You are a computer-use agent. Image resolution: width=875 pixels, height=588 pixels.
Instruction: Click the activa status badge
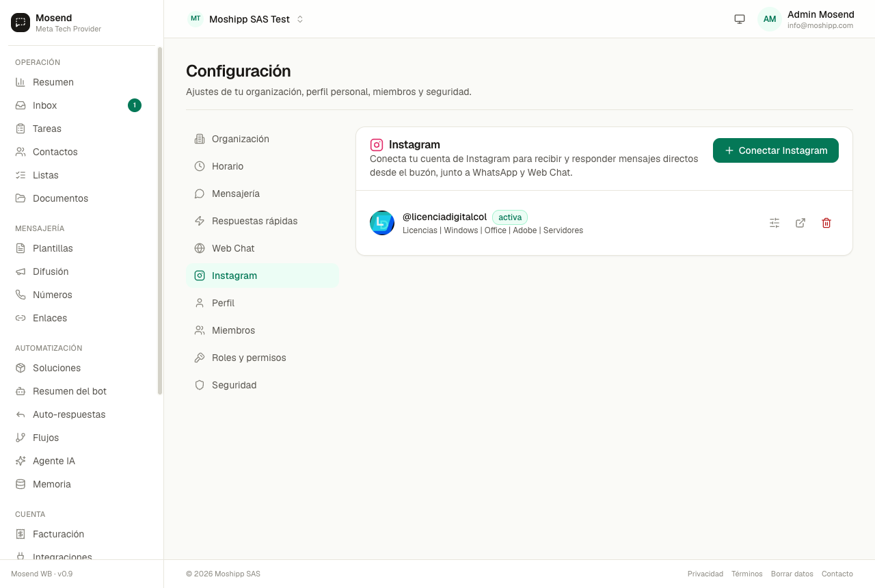coord(510,217)
